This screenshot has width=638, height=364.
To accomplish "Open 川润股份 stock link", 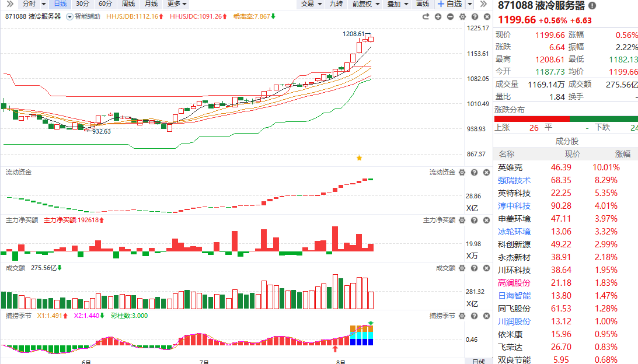I will pos(514,321).
